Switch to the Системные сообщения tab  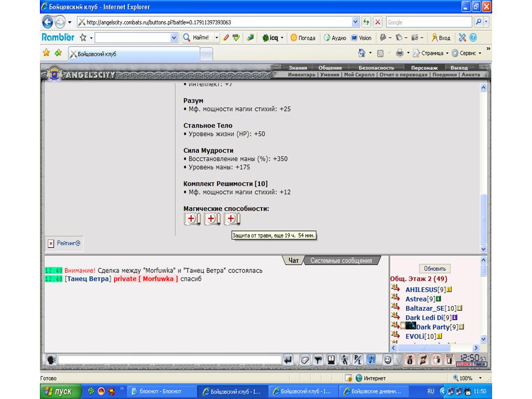click(341, 260)
